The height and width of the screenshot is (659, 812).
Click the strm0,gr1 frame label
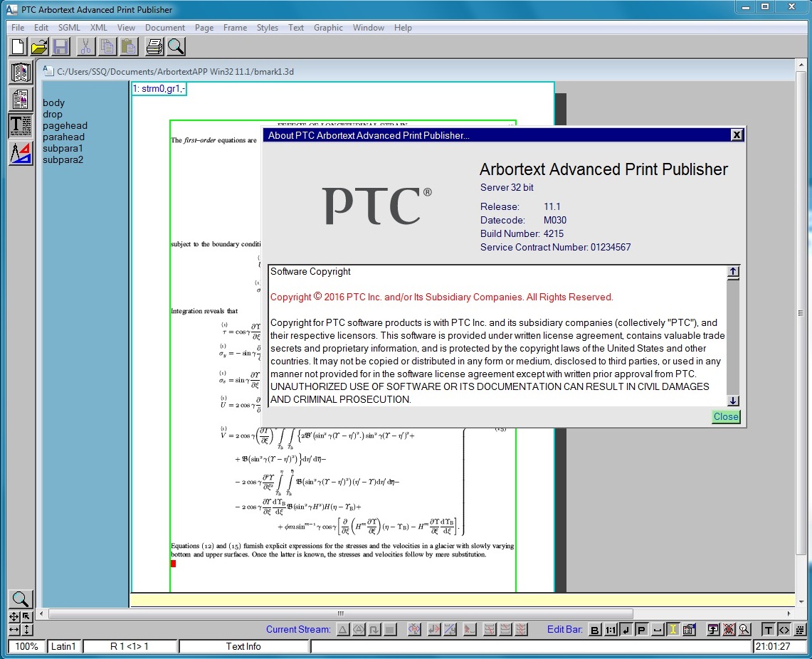(x=159, y=88)
